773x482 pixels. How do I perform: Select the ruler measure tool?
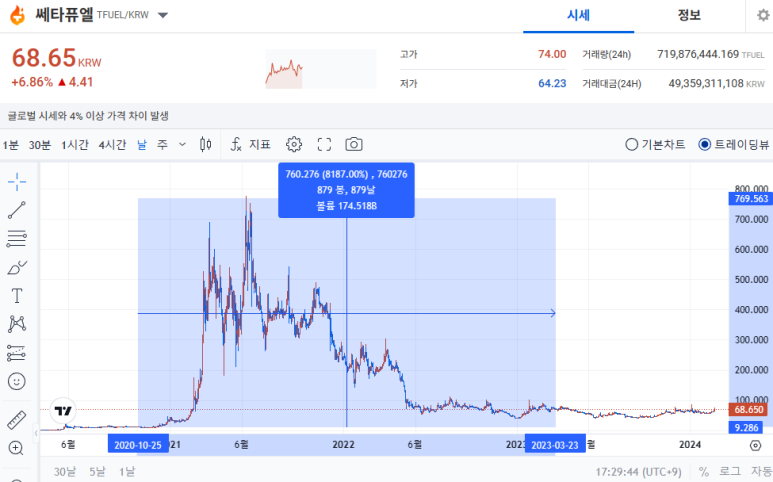pyautogui.click(x=17, y=420)
